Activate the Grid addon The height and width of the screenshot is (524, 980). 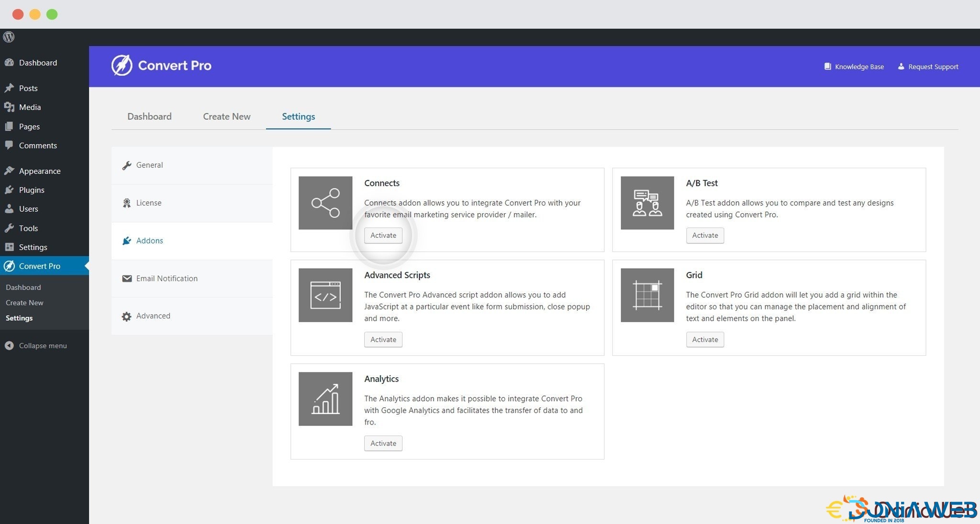click(705, 339)
